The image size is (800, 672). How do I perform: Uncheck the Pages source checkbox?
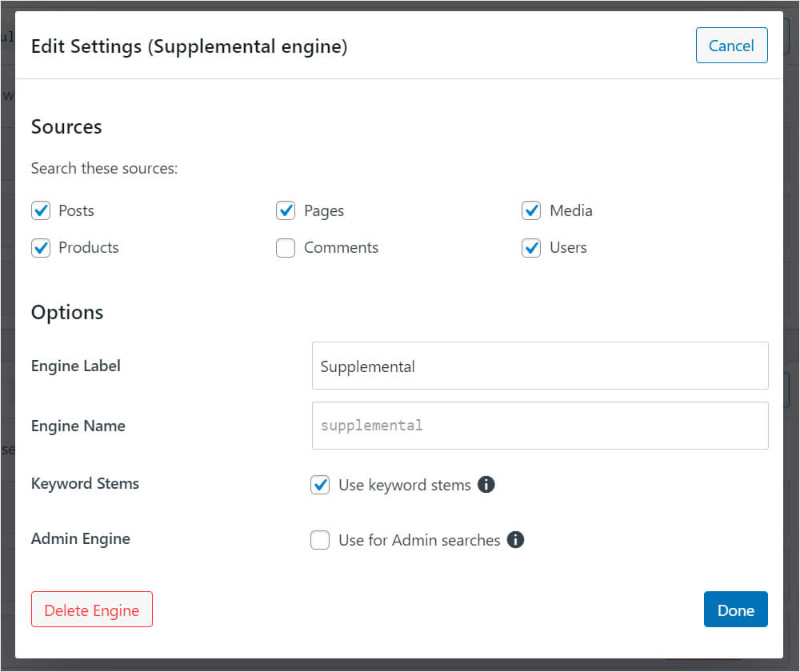tap(286, 210)
